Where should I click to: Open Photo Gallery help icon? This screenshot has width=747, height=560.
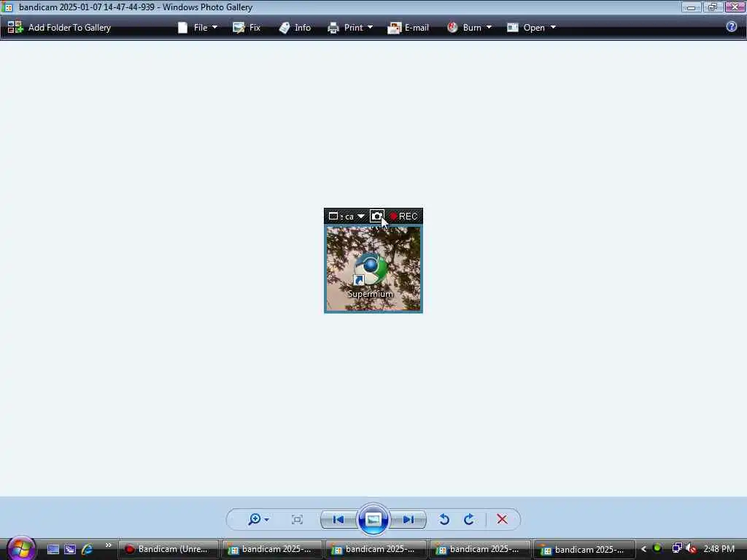731,27
